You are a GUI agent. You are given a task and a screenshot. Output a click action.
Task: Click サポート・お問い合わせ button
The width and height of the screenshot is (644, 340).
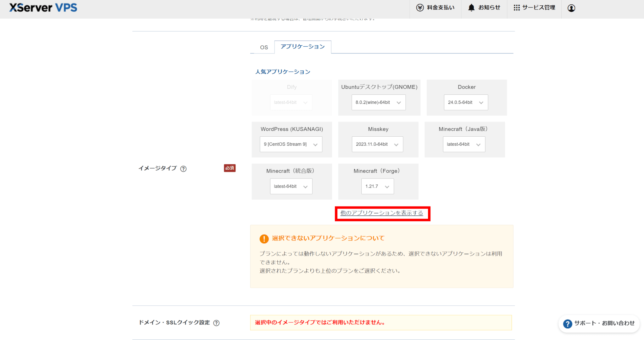[x=599, y=324]
